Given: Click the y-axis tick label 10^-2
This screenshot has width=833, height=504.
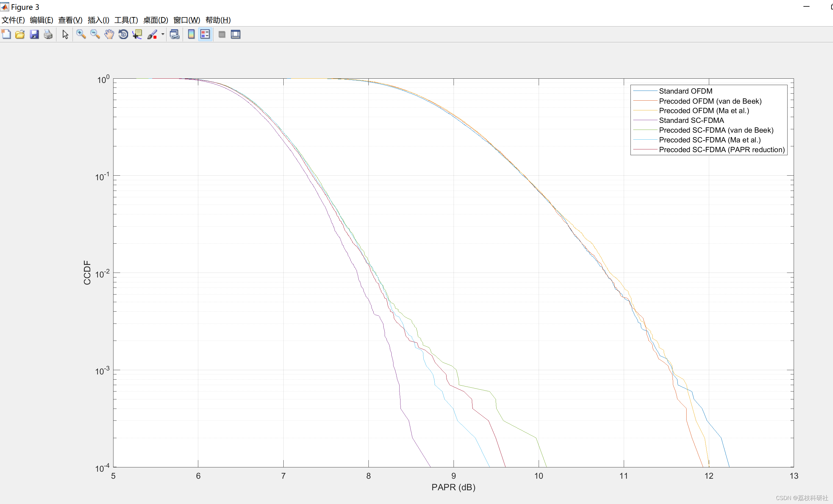Looking at the screenshot, I should 102,274.
